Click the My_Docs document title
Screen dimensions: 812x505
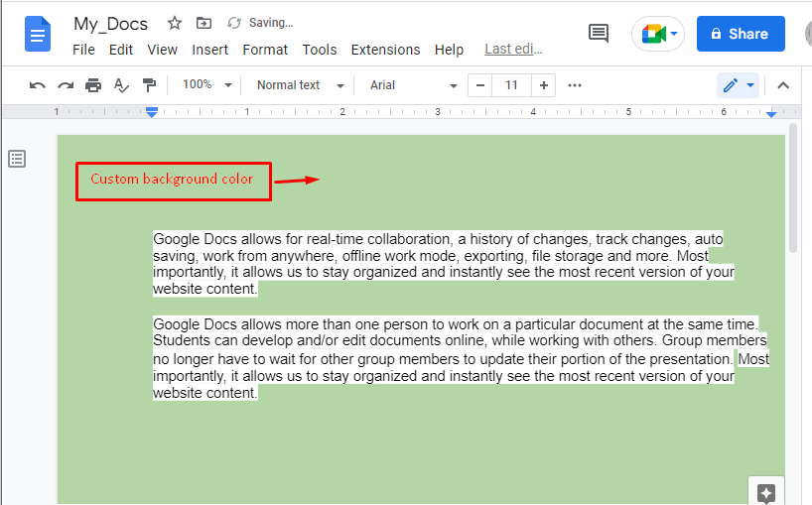[111, 24]
